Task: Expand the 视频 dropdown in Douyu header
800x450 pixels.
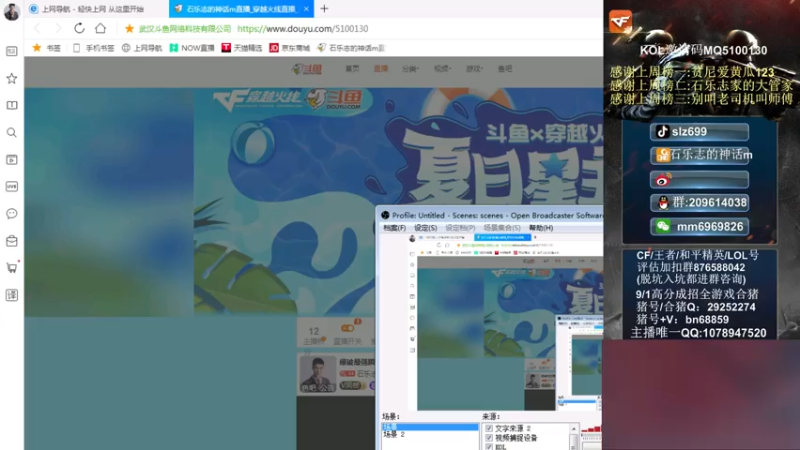Action: (x=442, y=68)
